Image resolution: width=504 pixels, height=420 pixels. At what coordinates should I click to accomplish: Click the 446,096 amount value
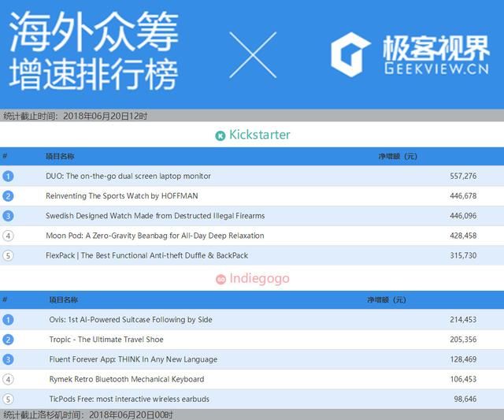point(463,216)
